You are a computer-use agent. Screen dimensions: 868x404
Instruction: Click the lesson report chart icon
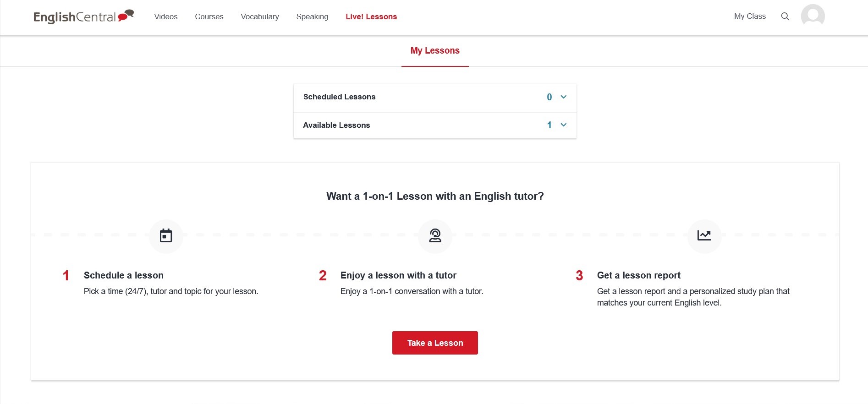(704, 236)
